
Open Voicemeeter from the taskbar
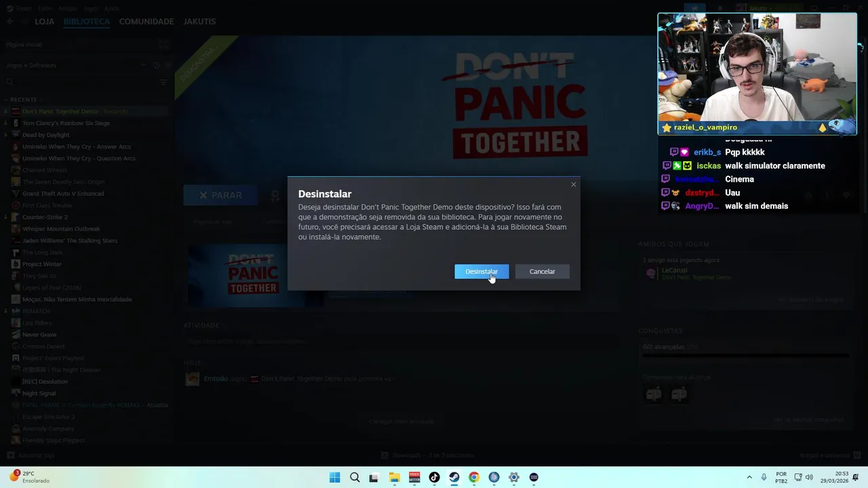point(414,477)
